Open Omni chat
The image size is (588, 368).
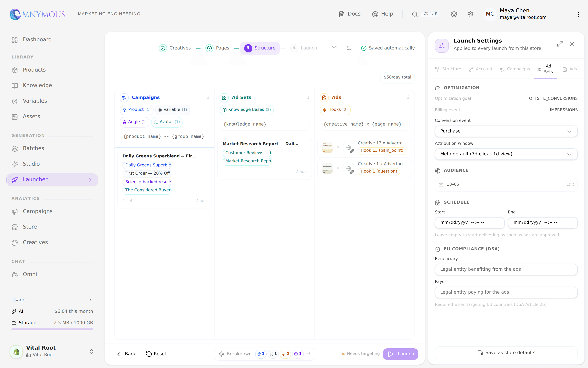(x=52, y=274)
